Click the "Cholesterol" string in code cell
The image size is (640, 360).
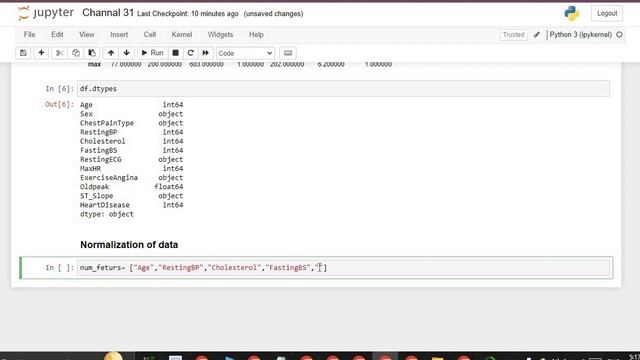(234, 268)
